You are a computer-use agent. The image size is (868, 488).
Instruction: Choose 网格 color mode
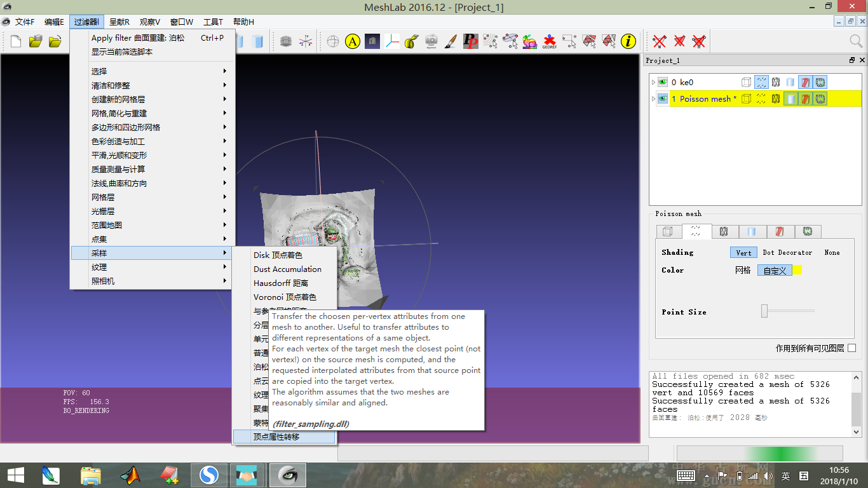pyautogui.click(x=743, y=270)
